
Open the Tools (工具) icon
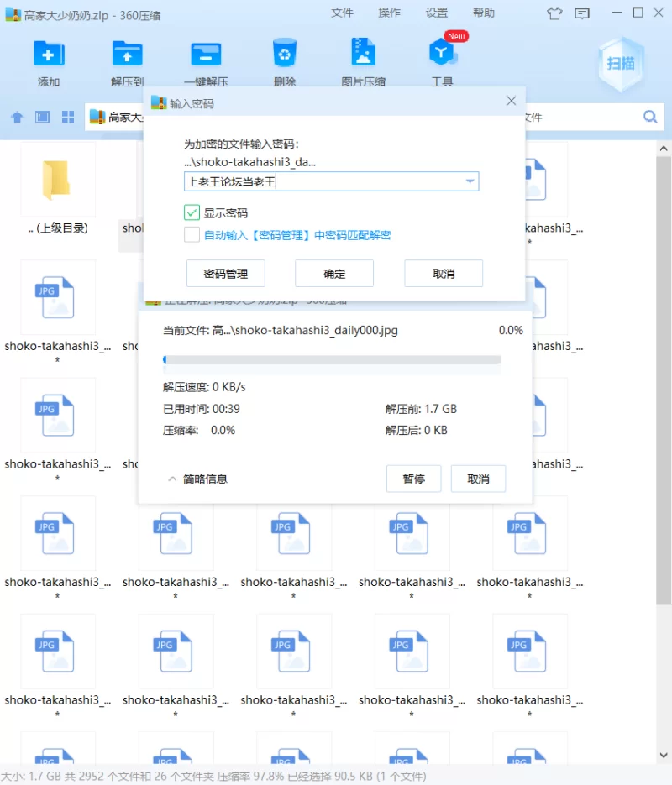[x=442, y=55]
